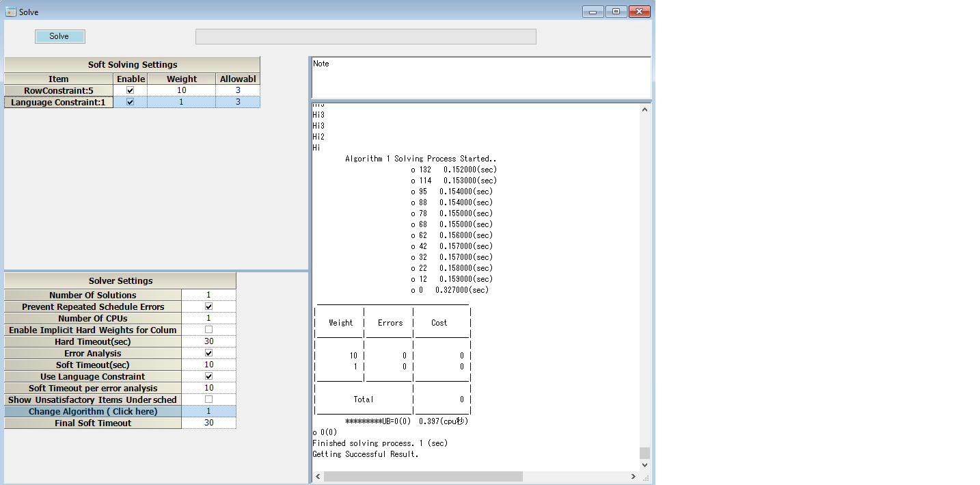Viewport: 980px width, 485px height.
Task: Click the Weight value 10 for RowConstraint:5
Action: [182, 90]
